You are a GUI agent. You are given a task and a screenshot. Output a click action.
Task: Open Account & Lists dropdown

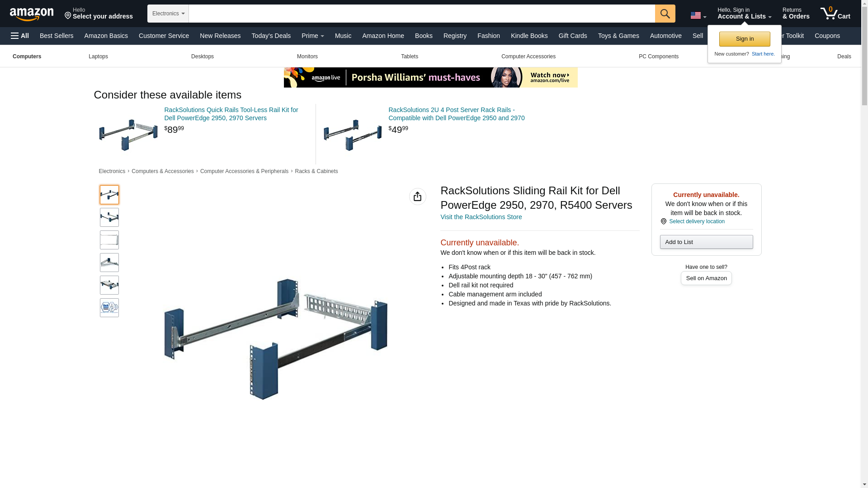point(744,13)
